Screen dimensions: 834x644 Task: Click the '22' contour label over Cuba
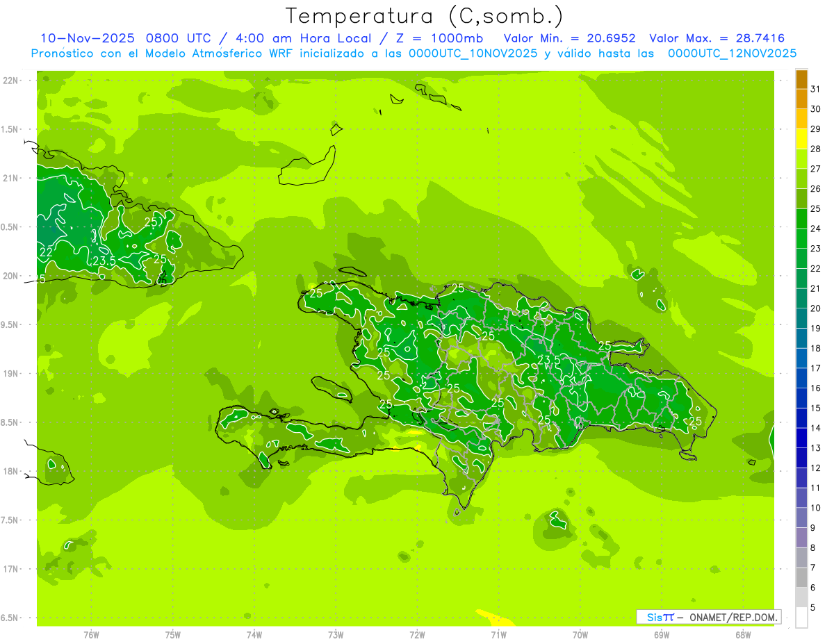[x=46, y=252]
